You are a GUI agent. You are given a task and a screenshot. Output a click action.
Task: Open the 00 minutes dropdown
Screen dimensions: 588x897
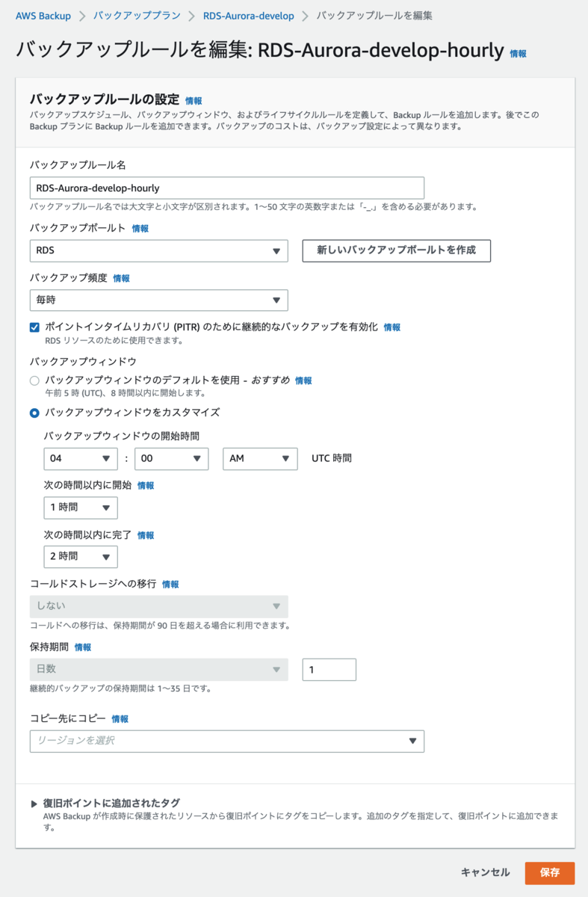[171, 458]
